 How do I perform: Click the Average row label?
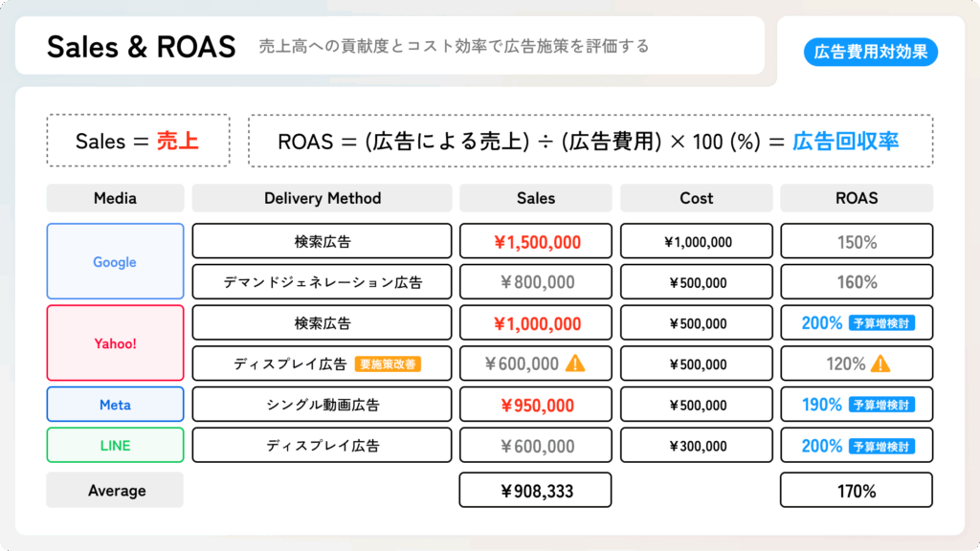(x=115, y=490)
